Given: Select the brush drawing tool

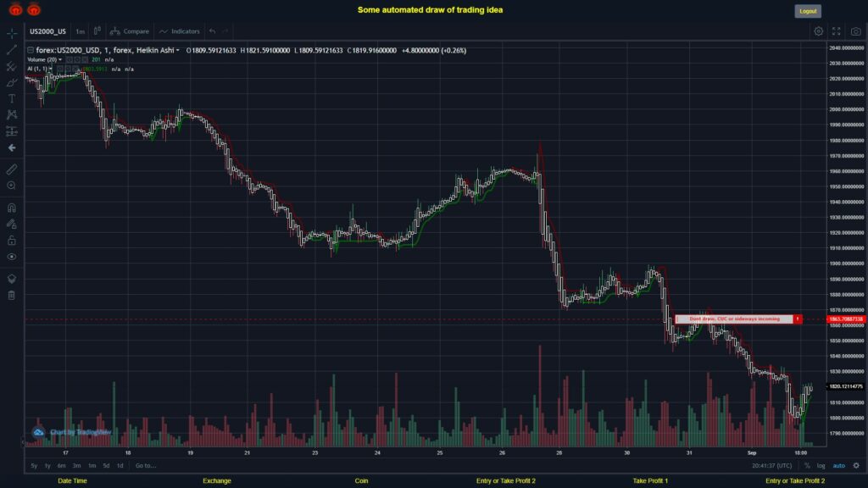Looking at the screenshot, I should pos(12,82).
